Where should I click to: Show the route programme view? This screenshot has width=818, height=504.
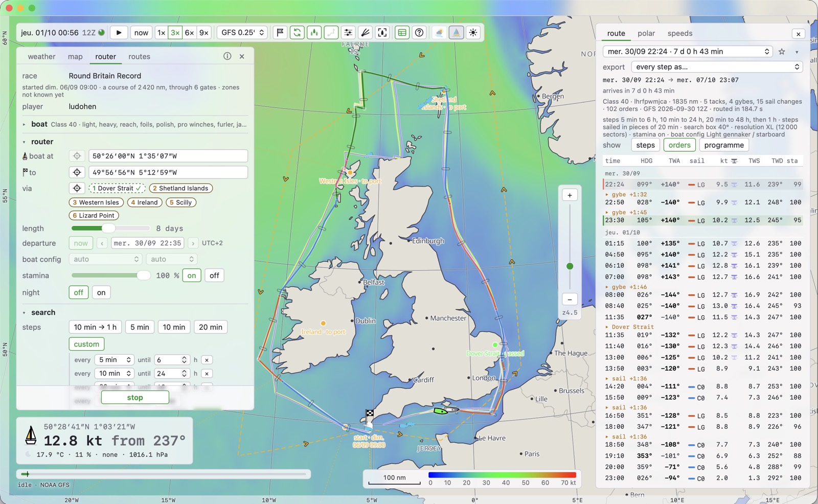724,145
